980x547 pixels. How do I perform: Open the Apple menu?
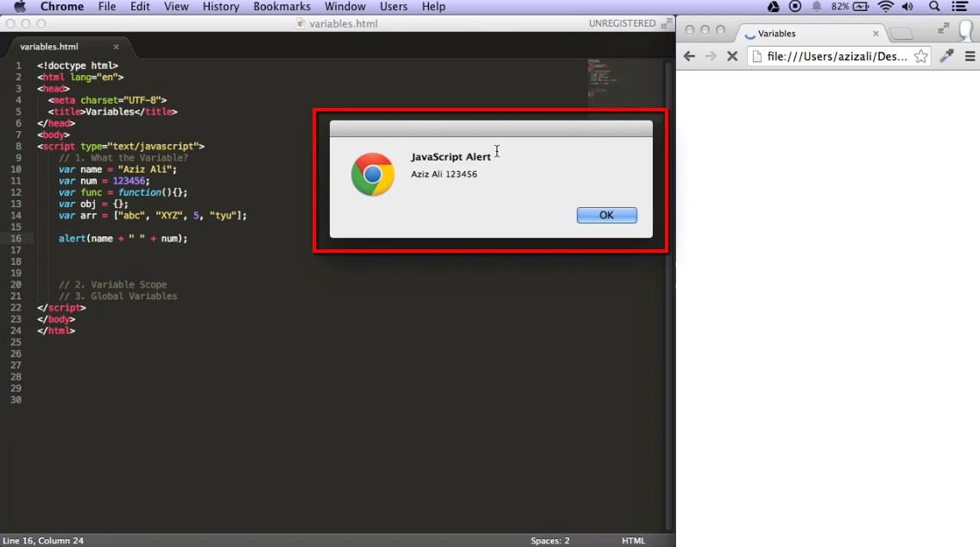[x=19, y=7]
